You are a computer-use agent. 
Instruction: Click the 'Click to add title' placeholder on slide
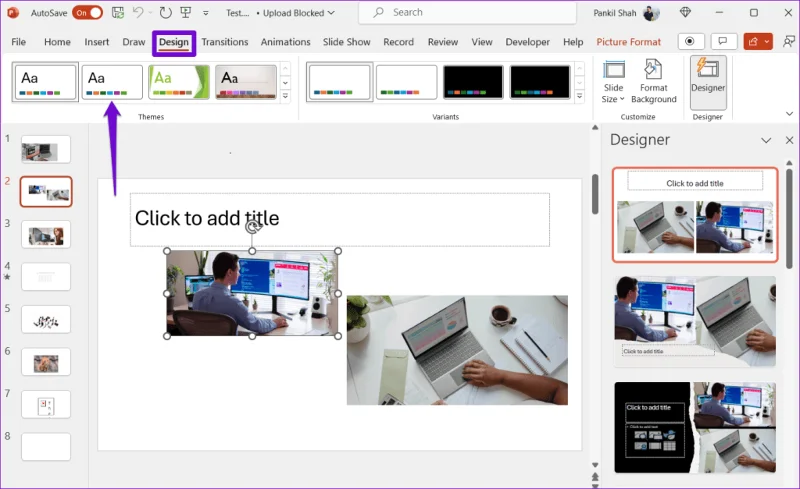(x=340, y=219)
